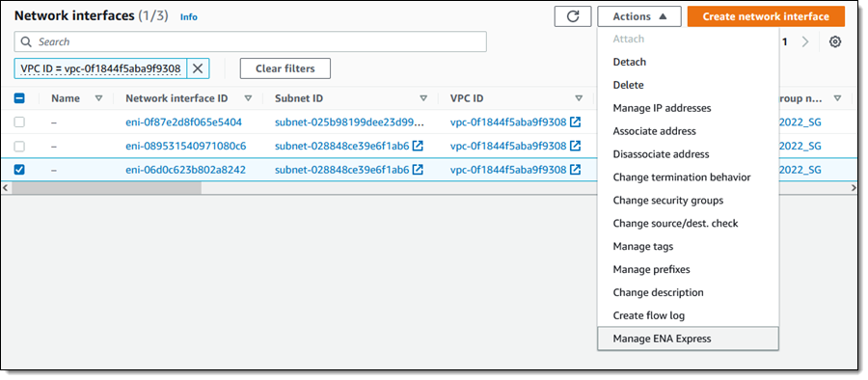The width and height of the screenshot is (868, 380).
Task: Refresh the network interfaces list
Action: coord(573,16)
